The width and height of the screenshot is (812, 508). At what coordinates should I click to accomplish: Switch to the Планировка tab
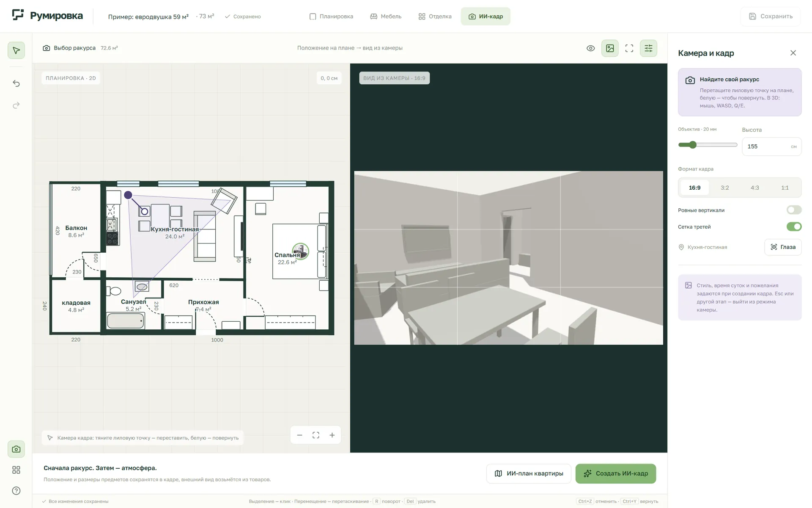[331, 17]
